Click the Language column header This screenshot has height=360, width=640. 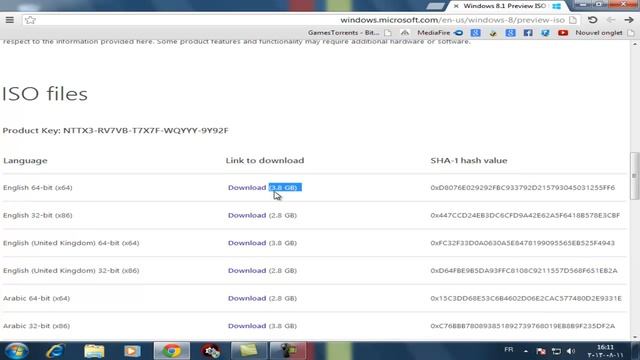25,160
